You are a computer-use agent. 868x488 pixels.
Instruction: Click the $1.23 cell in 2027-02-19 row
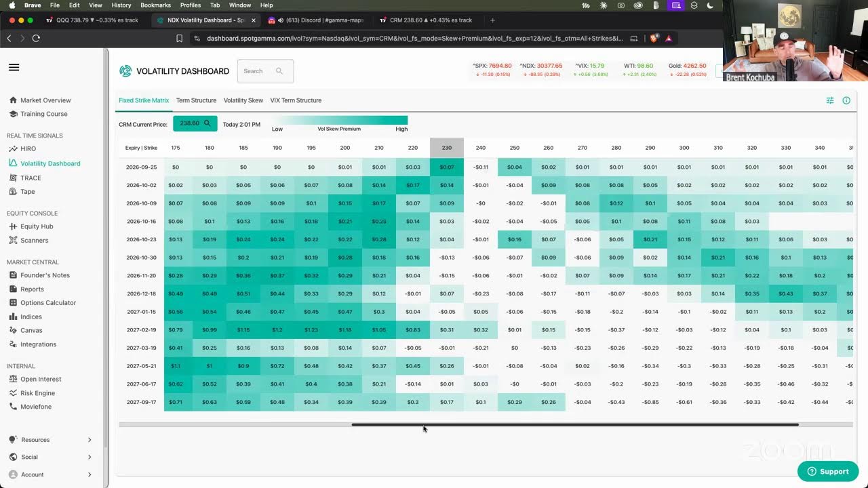[311, 330]
